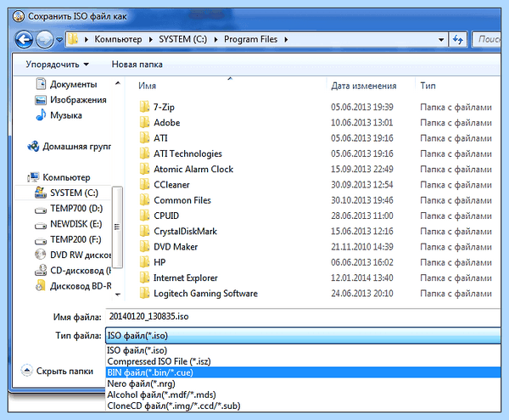Select the 7-Zip folder icon
Image resolution: width=509 pixels, height=420 pixels.
[x=144, y=107]
